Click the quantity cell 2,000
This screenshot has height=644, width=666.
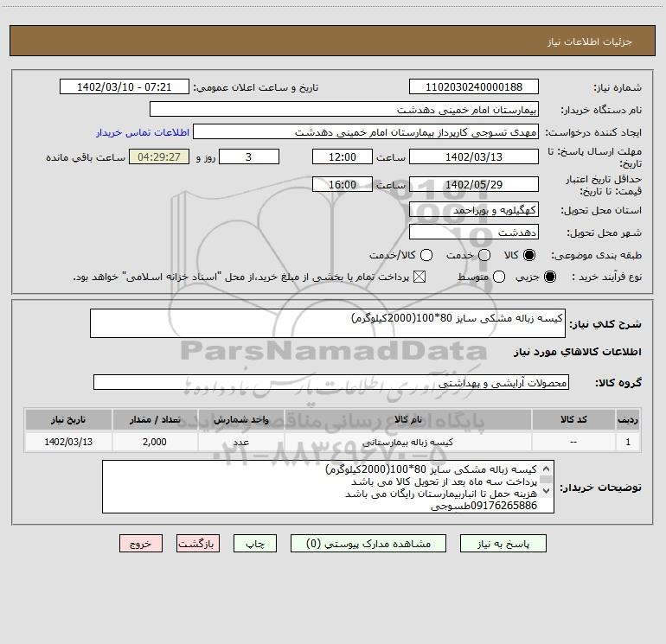tap(155, 442)
